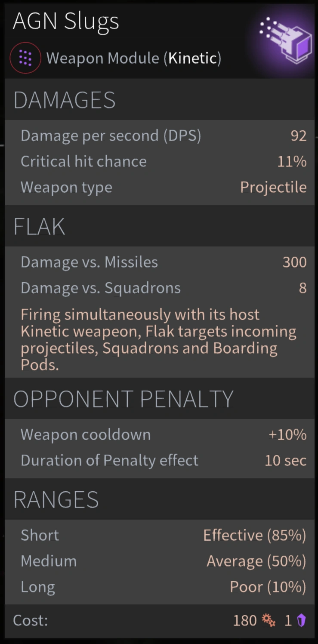
Task: Click the Effective (85%) short range value
Action: click(254, 535)
